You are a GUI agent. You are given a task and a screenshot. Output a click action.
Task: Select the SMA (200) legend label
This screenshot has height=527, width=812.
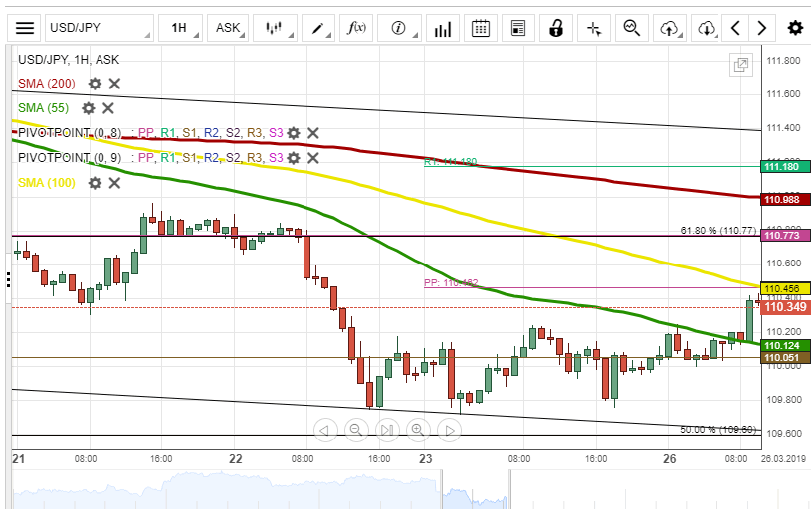pos(47,84)
